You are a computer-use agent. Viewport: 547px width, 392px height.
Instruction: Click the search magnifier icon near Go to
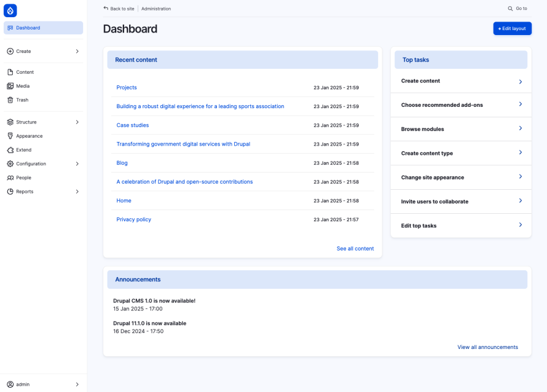coord(510,9)
